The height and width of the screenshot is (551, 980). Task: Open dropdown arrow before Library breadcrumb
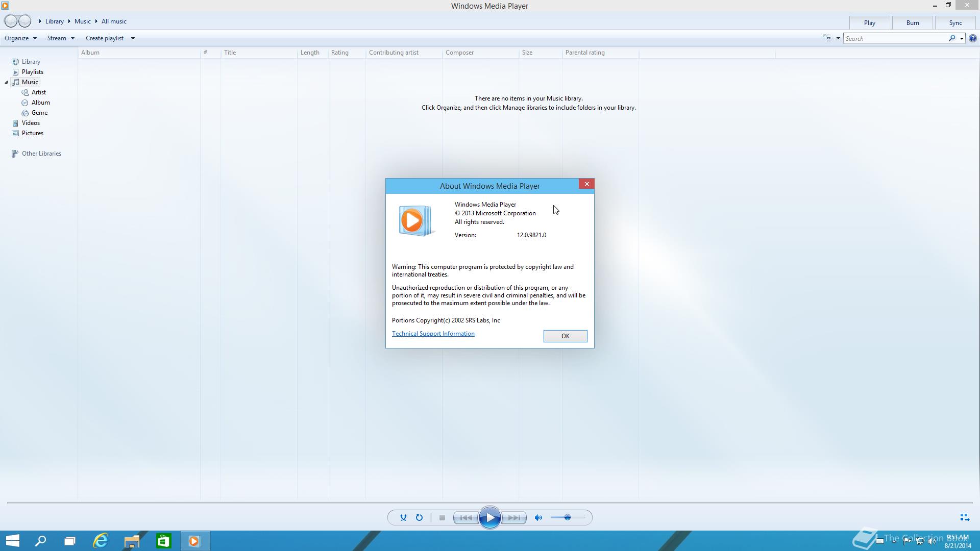point(40,21)
